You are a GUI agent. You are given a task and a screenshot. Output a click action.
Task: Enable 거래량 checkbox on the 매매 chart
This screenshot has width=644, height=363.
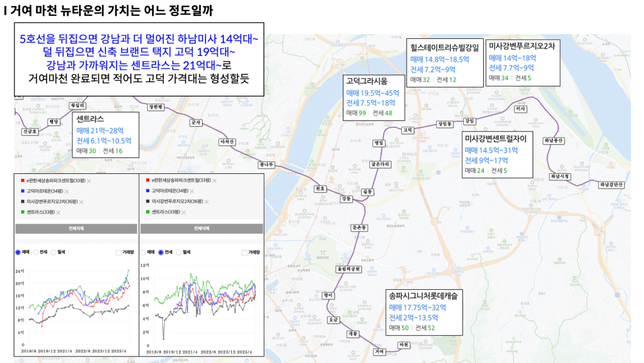(x=118, y=252)
